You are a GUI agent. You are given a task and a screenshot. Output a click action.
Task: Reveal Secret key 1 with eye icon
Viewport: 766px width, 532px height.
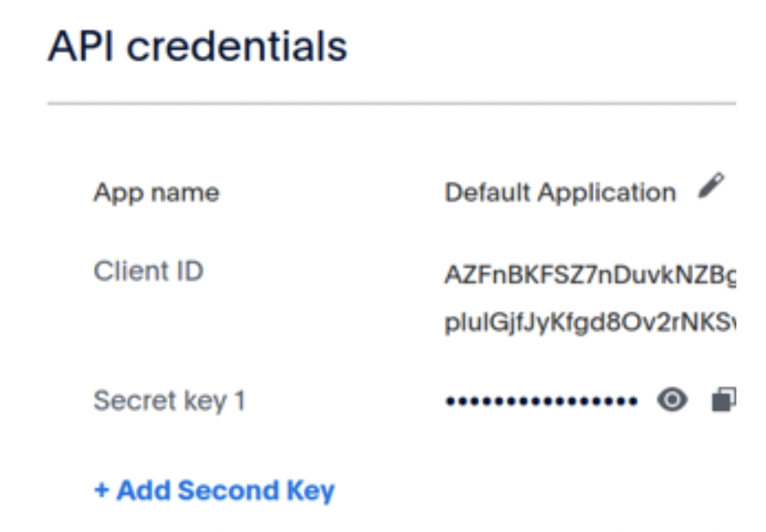672,400
